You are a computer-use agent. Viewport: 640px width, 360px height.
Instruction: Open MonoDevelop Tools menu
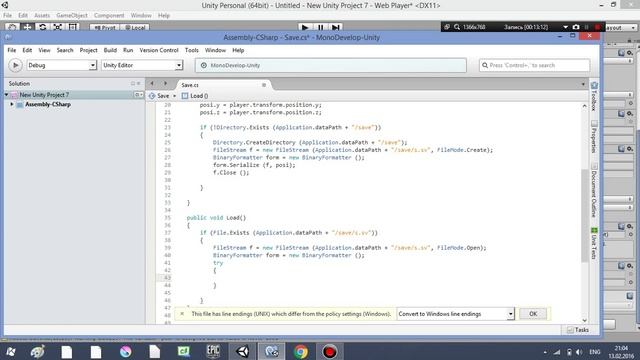pos(191,50)
